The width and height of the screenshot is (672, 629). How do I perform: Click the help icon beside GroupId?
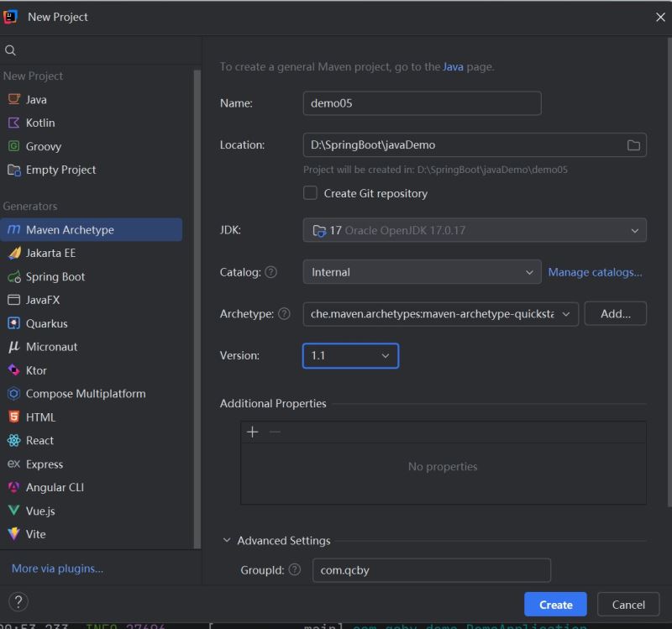click(294, 569)
